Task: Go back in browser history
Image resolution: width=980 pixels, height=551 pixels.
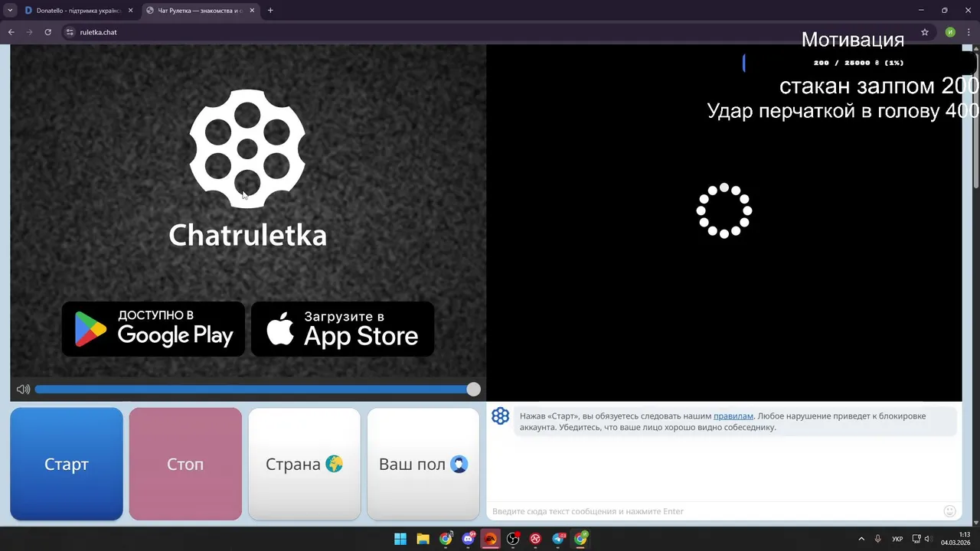Action: coord(11,32)
